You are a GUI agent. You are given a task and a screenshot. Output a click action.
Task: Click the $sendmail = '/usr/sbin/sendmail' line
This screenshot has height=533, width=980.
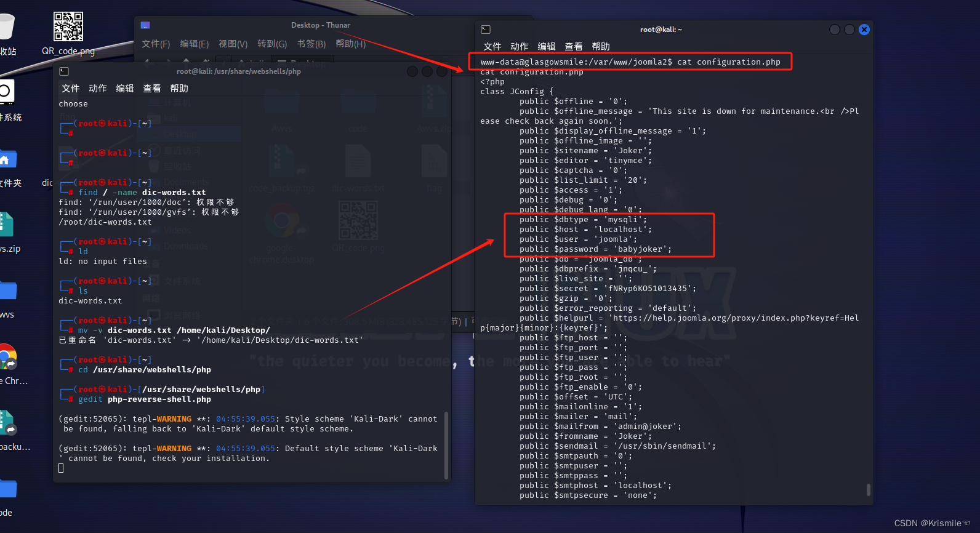[x=617, y=446]
